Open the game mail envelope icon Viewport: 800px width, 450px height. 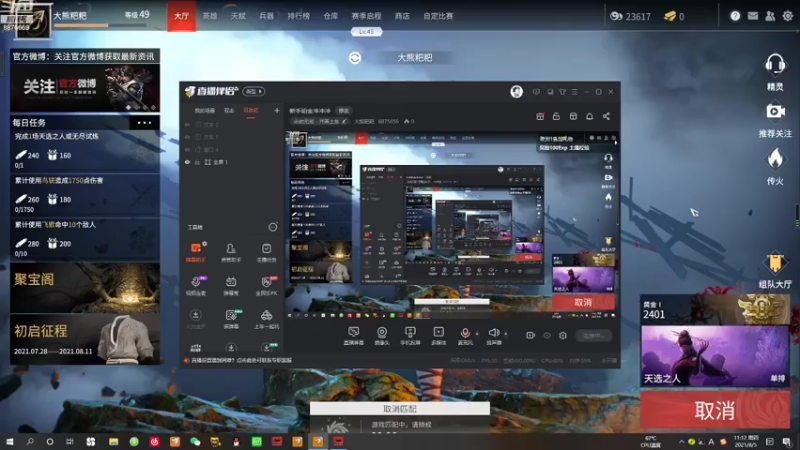pyautogui.click(x=753, y=16)
